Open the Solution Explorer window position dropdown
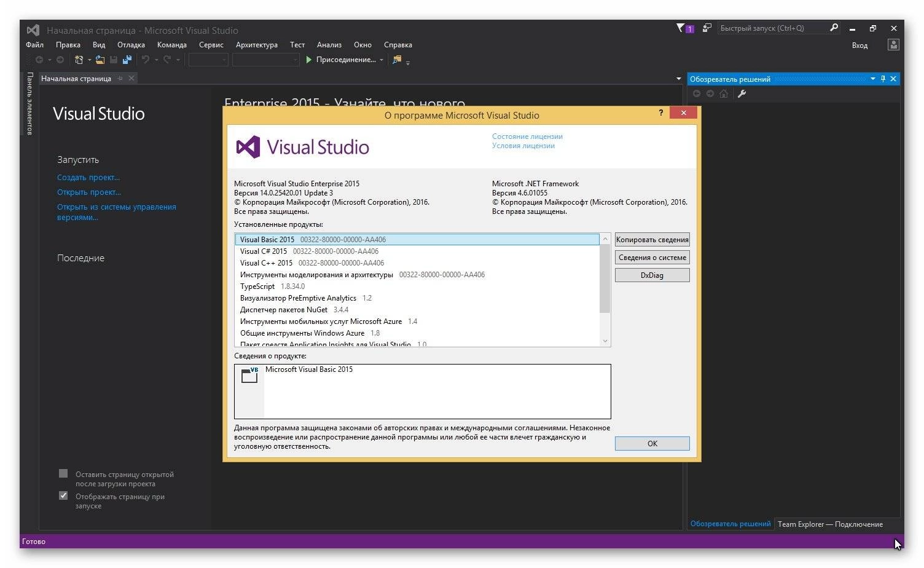The width and height of the screenshot is (924, 568). [x=872, y=79]
